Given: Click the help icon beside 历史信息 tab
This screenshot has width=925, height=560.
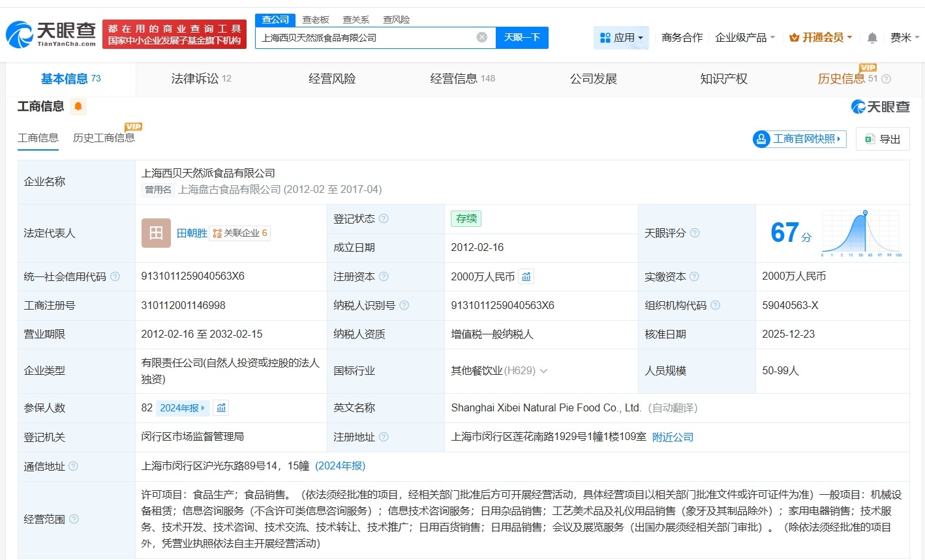Looking at the screenshot, I should point(886,79).
